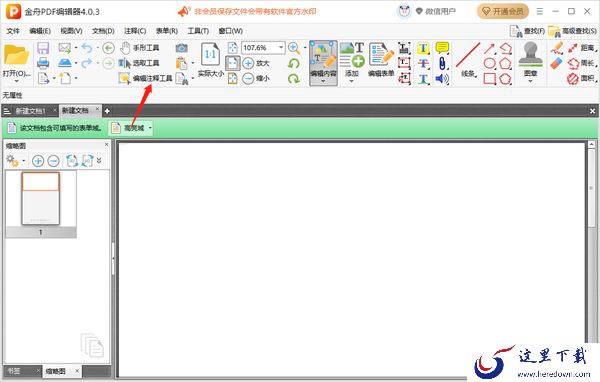Switch to the Bookmarks (书签) bottom tab
The image size is (600, 382).
click(14, 371)
